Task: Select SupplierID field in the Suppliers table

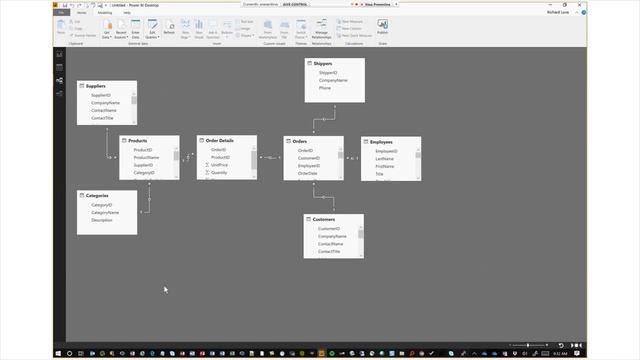Action: 101,95
